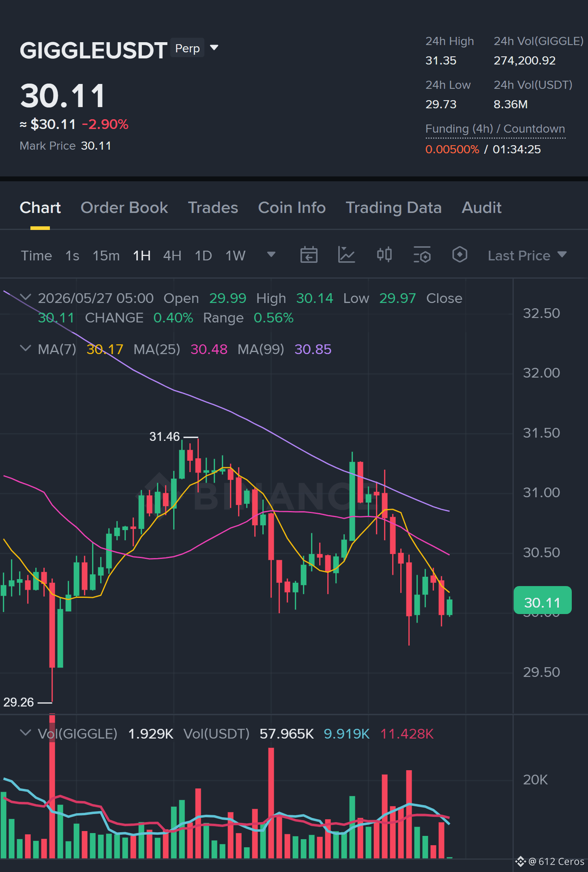Screen dimensions: 588x872
Task: Choose the 1D time interval
Action: pos(203,256)
